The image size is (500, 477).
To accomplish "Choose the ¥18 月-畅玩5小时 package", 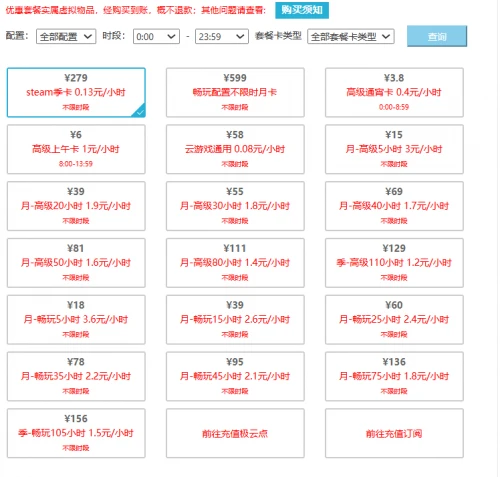I will pyautogui.click(x=76, y=320).
